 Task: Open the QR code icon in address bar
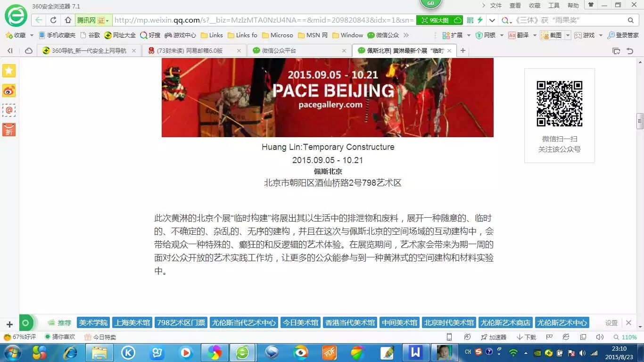click(x=470, y=20)
